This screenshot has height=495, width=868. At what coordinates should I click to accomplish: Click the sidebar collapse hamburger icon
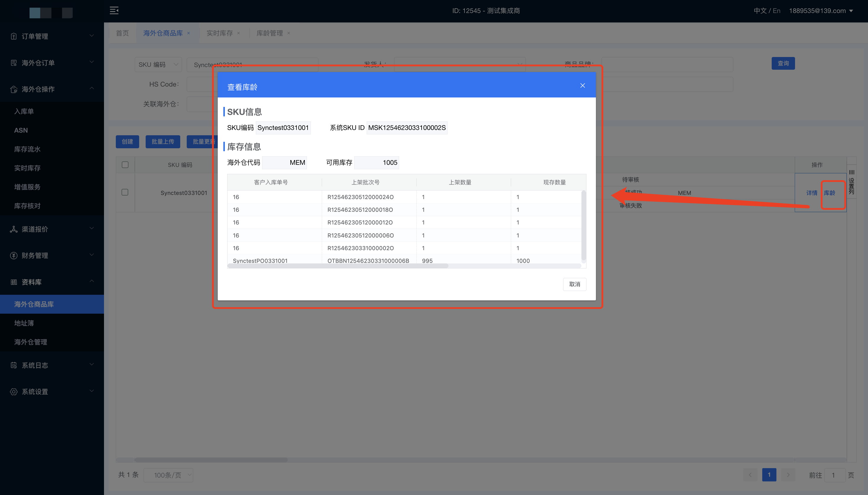pyautogui.click(x=114, y=11)
